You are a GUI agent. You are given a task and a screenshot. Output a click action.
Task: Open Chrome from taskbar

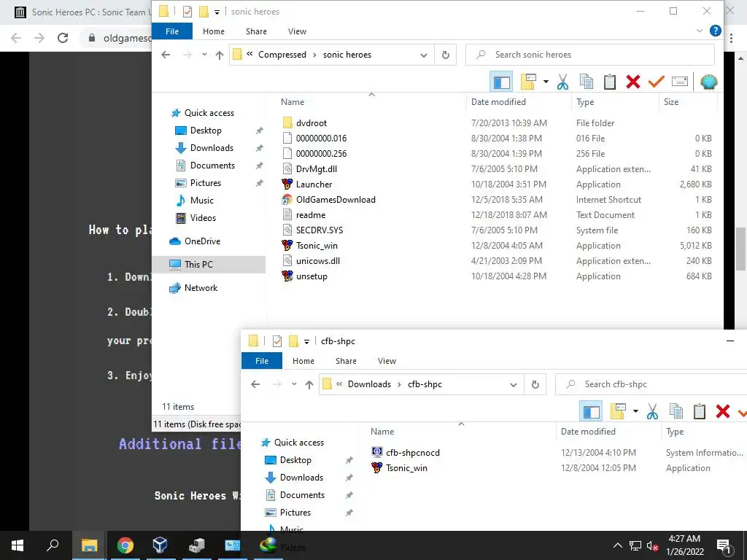tap(125, 545)
